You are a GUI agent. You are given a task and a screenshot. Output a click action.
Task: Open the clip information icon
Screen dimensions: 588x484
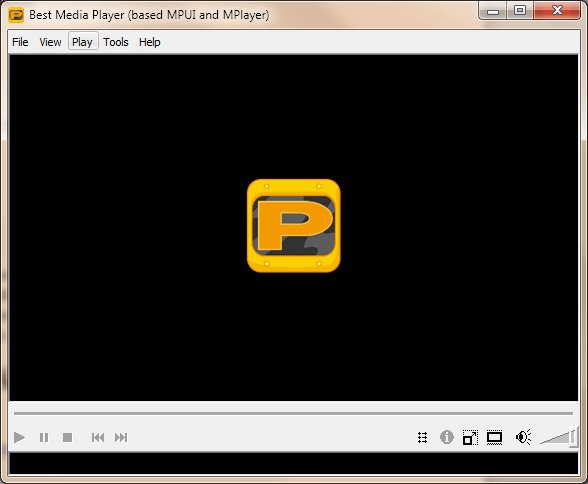point(447,437)
